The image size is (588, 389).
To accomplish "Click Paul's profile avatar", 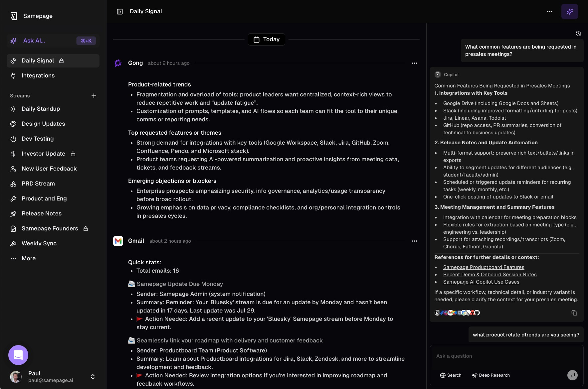I will (x=16, y=377).
